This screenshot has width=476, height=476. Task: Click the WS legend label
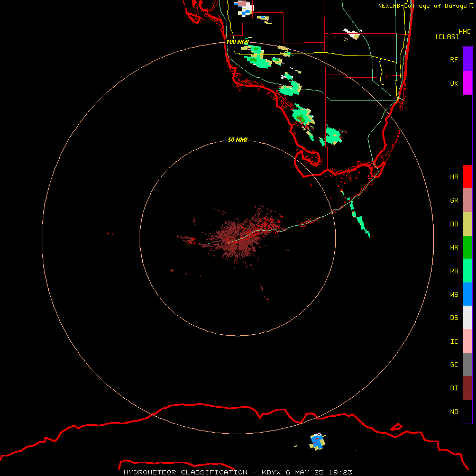pos(454,295)
